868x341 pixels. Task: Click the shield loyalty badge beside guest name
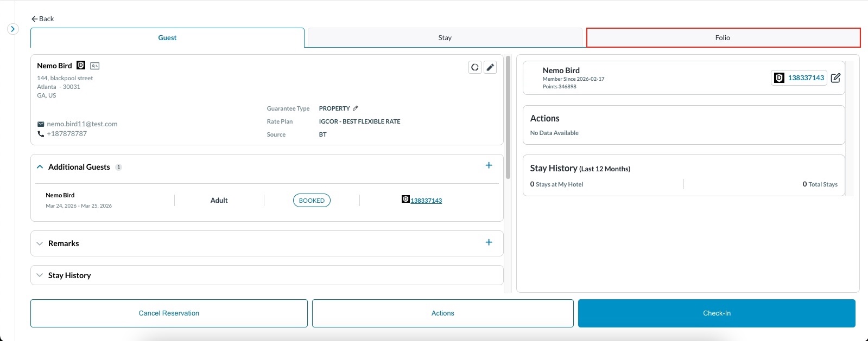click(81, 65)
